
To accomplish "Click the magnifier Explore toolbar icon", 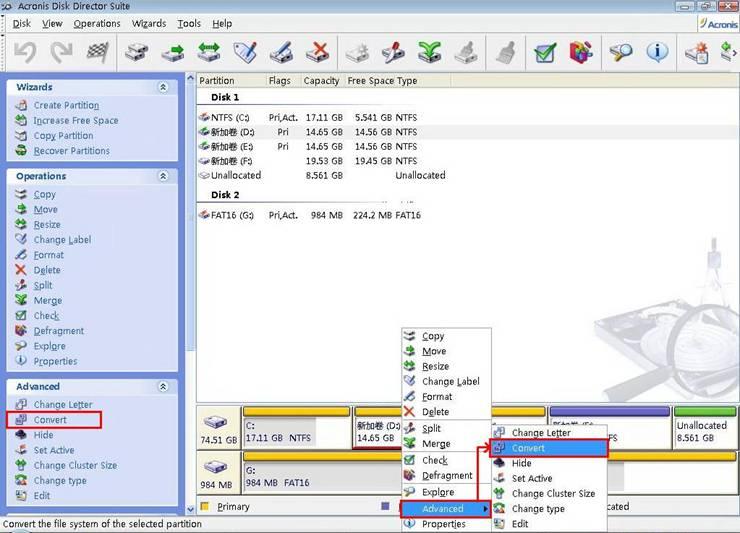I will 621,51.
